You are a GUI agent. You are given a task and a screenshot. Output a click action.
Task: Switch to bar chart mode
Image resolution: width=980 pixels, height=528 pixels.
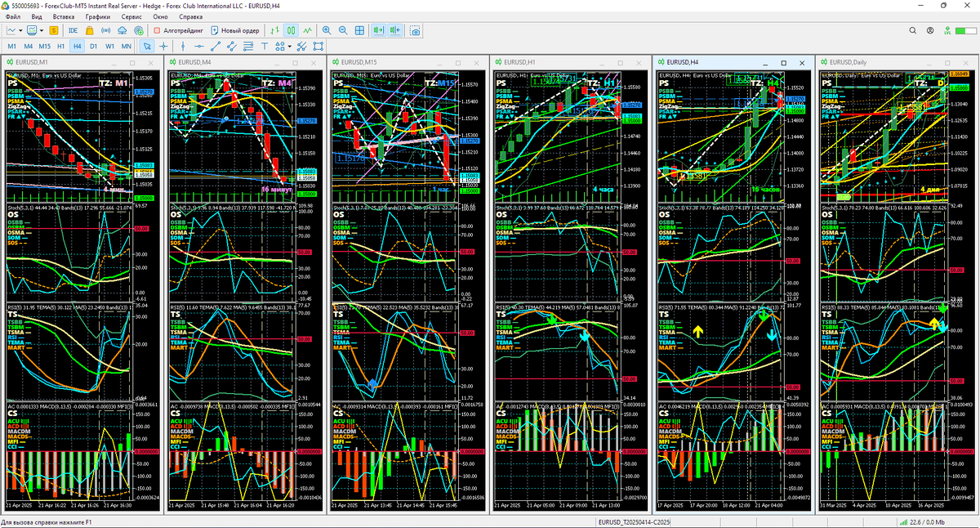[x=274, y=30]
